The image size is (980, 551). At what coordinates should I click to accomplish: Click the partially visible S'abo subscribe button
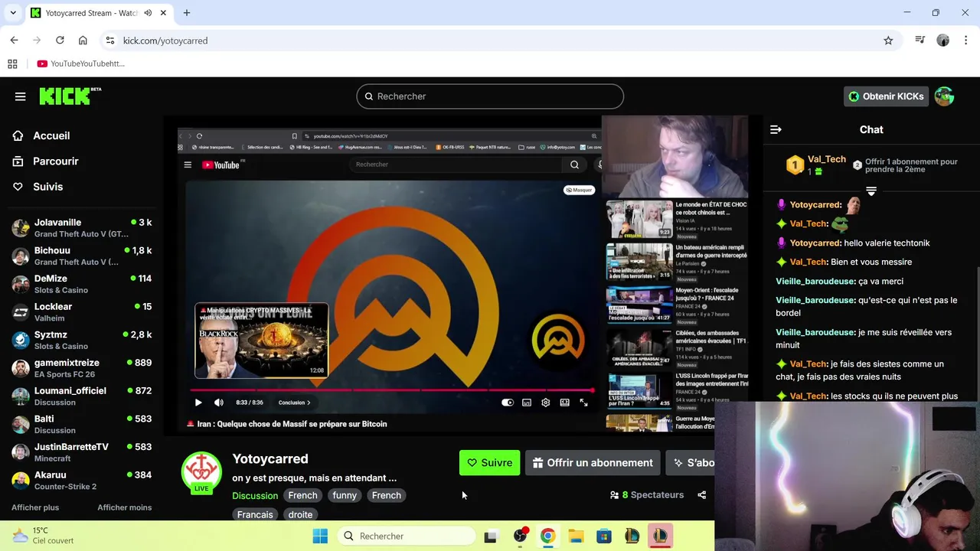point(691,462)
